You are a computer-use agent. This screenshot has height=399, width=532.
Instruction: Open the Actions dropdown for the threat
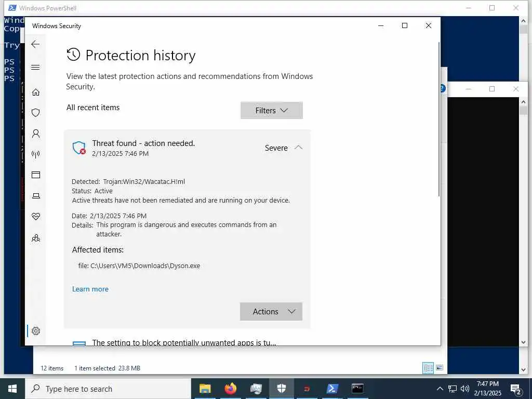pyautogui.click(x=271, y=312)
